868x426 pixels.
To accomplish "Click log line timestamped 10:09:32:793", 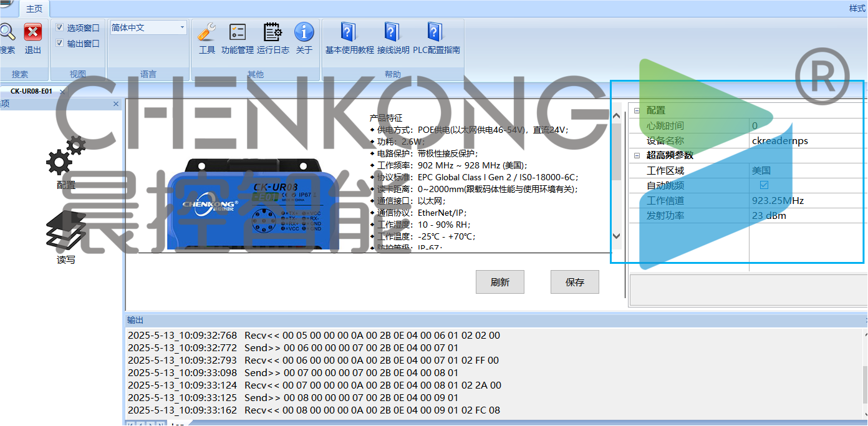I will click(313, 360).
